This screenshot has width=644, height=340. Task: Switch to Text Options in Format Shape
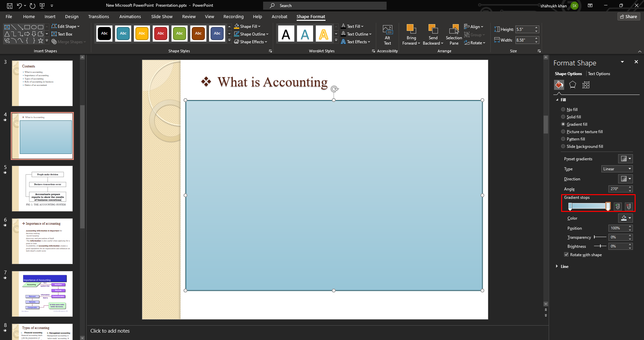tap(599, 74)
